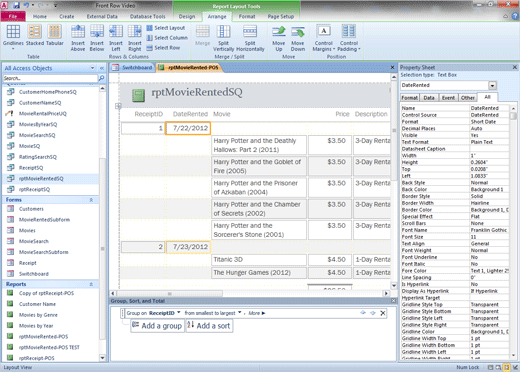This screenshot has width=520, height=372.
Task: Move the ReceiptID group down
Action: [x=373, y=313]
